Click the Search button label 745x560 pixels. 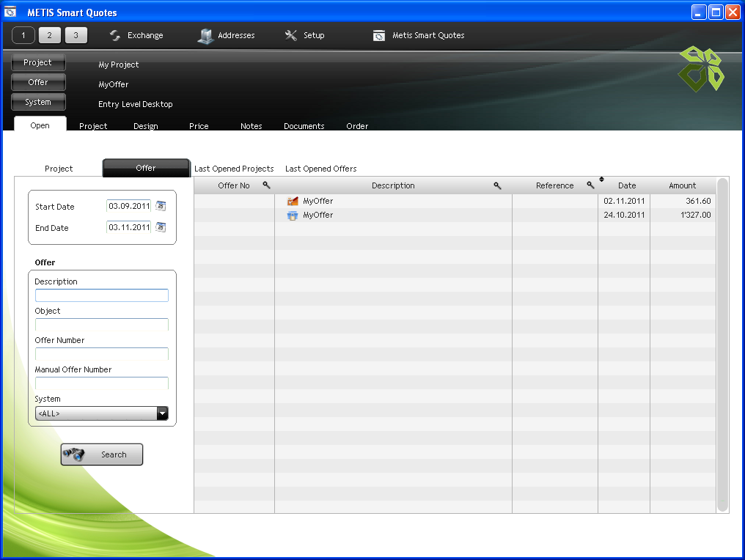pos(114,454)
